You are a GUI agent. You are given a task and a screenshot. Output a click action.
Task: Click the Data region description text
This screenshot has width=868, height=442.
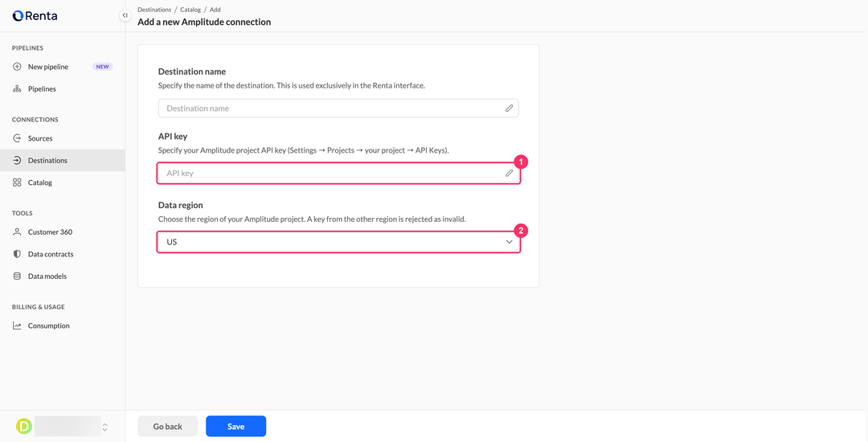tap(312, 219)
